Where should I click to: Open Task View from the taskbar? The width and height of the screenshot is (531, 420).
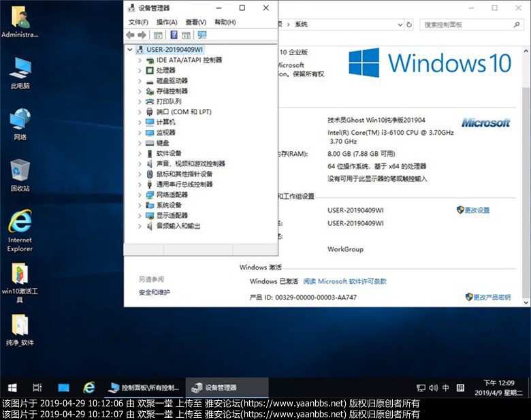point(37,387)
